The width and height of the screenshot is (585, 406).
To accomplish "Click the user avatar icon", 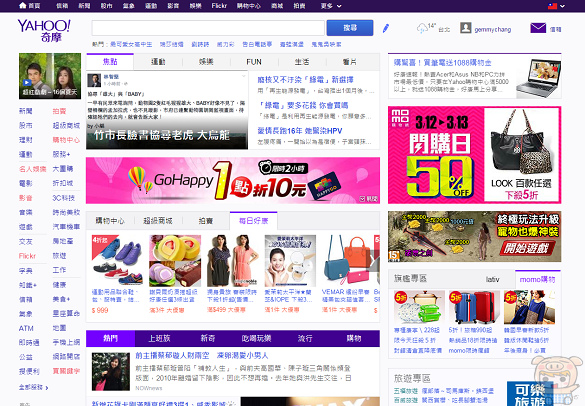I will click(x=465, y=28).
